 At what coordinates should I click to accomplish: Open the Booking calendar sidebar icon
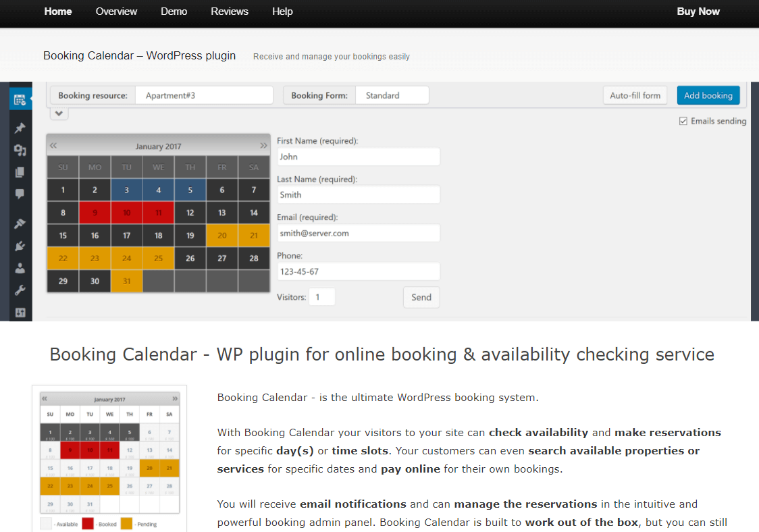click(20, 100)
